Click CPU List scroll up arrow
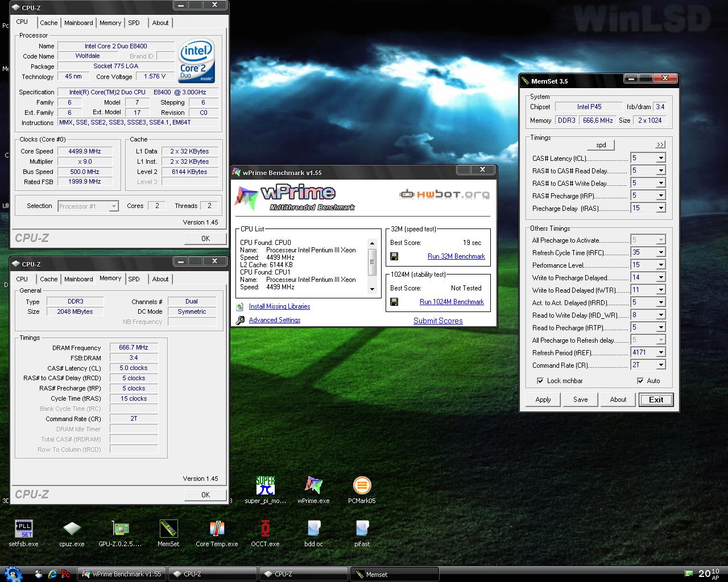 click(x=373, y=243)
